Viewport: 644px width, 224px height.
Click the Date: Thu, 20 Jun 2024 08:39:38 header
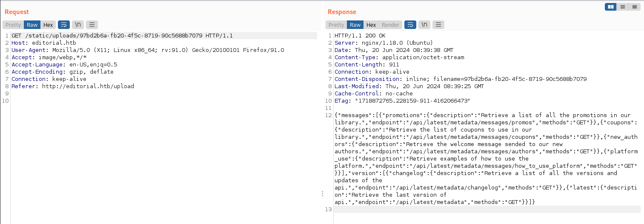[394, 50]
